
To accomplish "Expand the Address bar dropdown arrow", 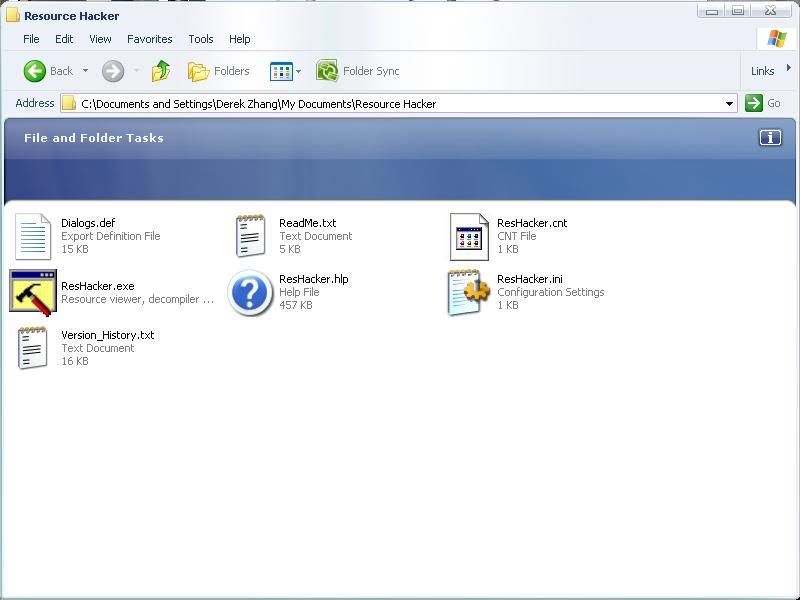I will pyautogui.click(x=729, y=104).
